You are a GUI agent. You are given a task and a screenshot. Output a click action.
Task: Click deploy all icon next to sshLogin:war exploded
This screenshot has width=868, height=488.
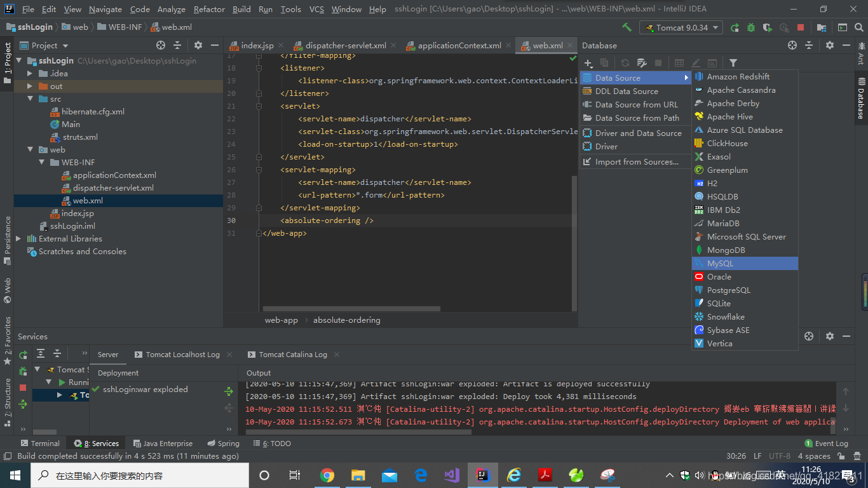pyautogui.click(x=229, y=391)
